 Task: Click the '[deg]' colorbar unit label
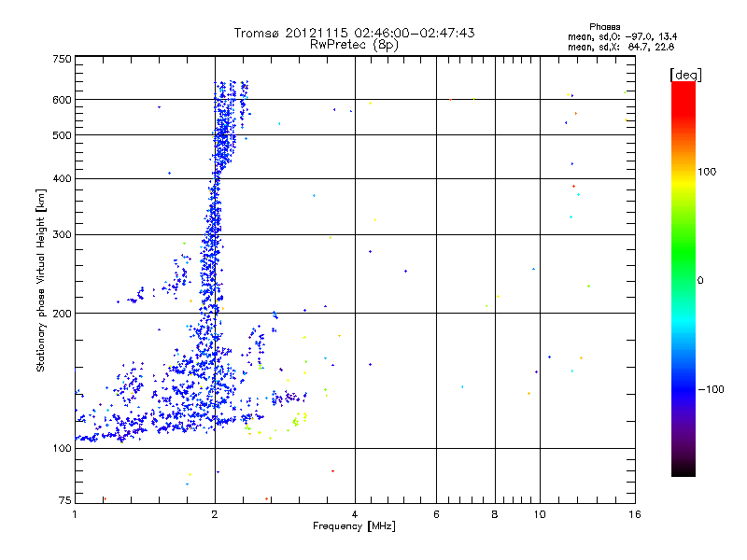click(685, 75)
